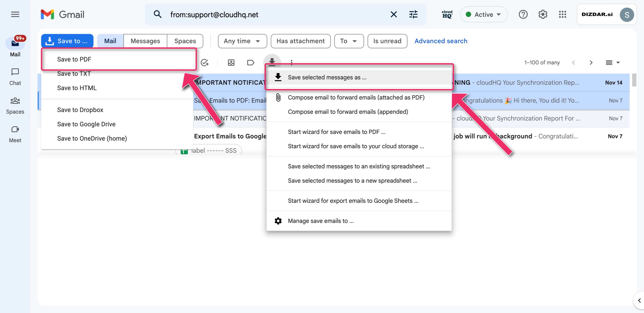The image size is (644, 313).
Task: Choose Save selected messages to an existing spreadsheet
Action: (x=359, y=166)
